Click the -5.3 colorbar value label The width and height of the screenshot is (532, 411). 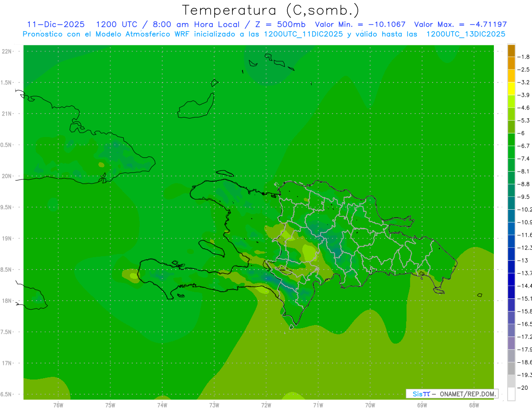click(x=524, y=121)
